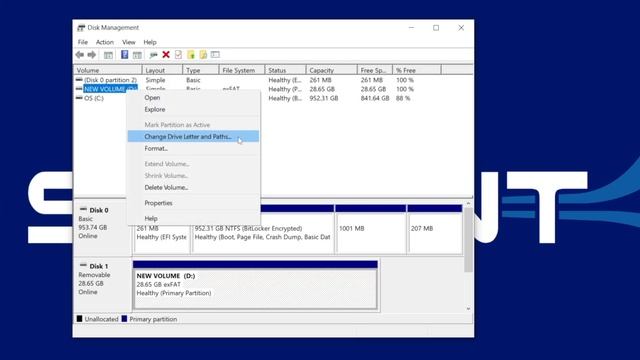
Task: Sort by the Type column header
Action: [200, 70]
